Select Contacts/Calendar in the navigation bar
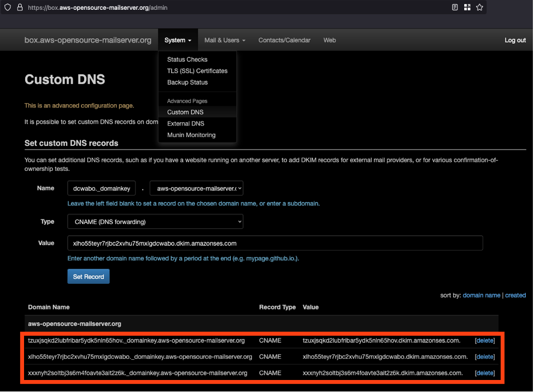 tap(284, 39)
